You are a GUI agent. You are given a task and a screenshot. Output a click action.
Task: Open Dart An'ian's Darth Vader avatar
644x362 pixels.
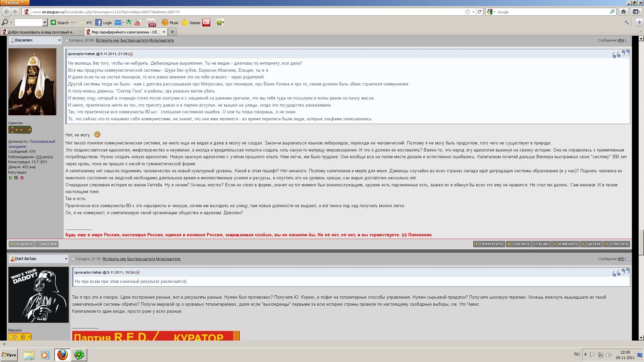[x=39, y=295]
